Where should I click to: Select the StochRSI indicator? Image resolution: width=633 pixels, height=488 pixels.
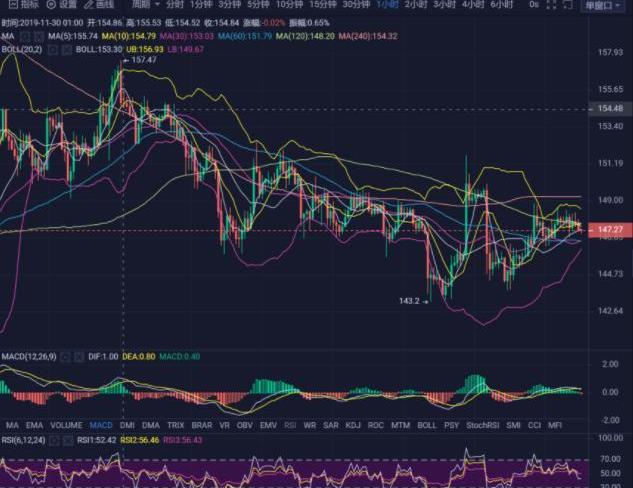pyautogui.click(x=483, y=425)
